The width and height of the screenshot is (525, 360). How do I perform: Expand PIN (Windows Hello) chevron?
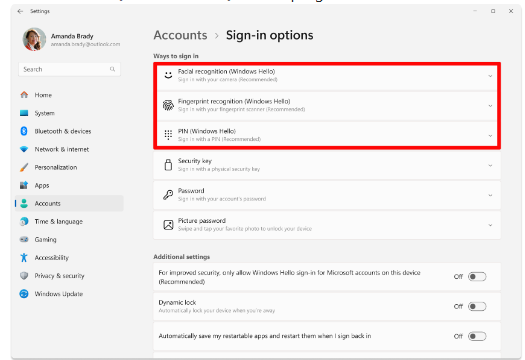[490, 136]
